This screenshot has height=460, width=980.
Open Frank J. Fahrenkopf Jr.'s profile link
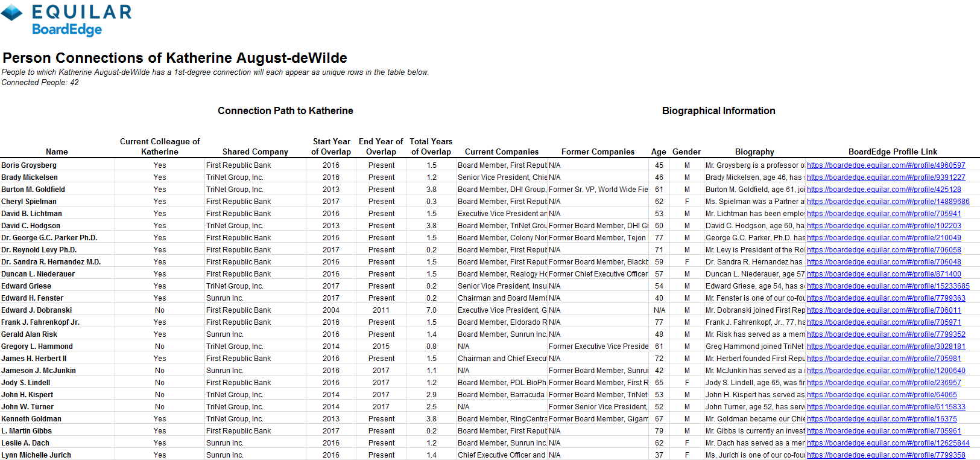point(884,322)
